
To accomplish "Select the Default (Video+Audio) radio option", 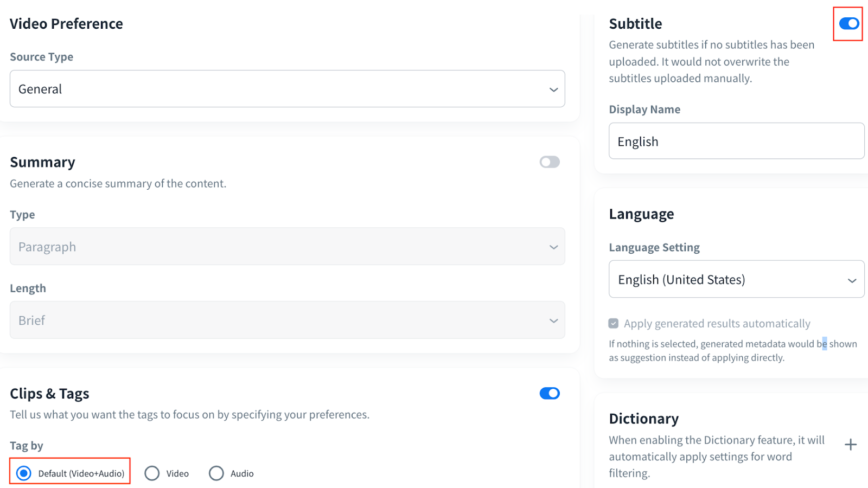I will [24, 473].
